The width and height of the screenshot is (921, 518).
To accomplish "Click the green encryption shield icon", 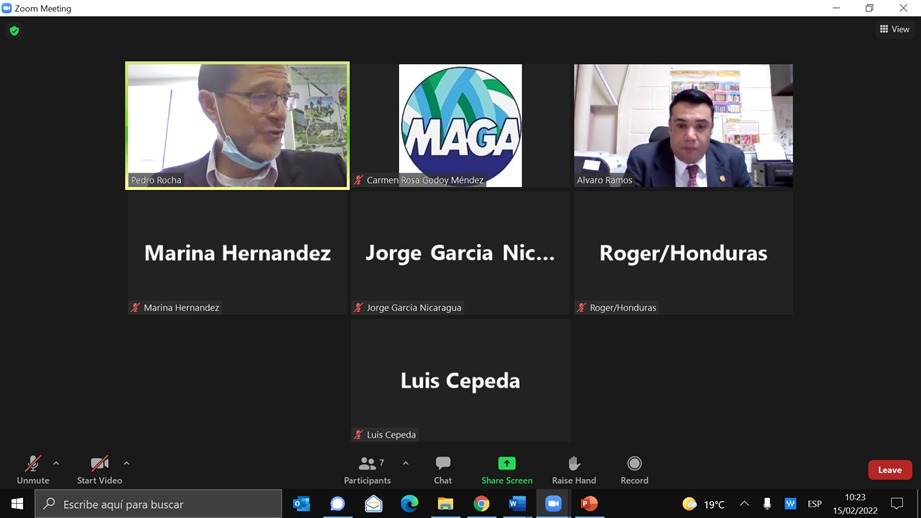I will [14, 31].
